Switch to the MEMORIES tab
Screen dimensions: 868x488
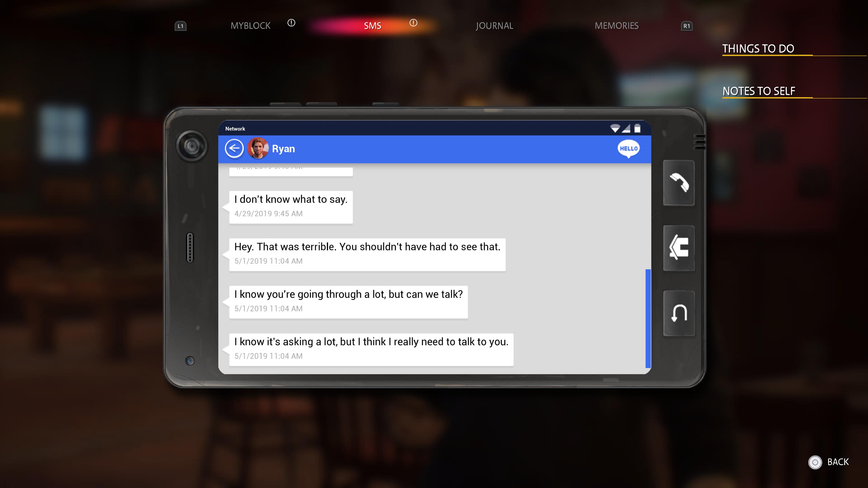pos(616,26)
